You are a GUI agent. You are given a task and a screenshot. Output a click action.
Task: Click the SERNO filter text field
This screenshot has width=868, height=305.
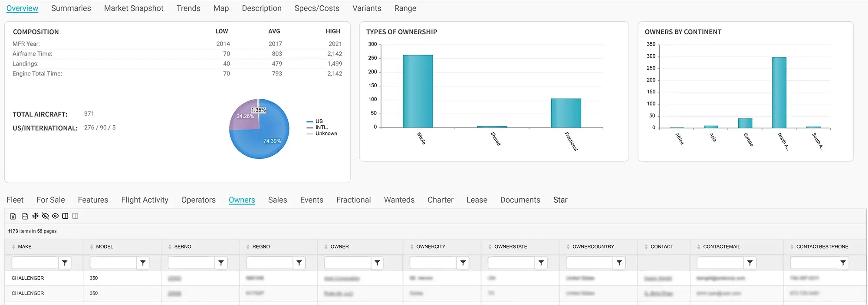click(x=191, y=263)
